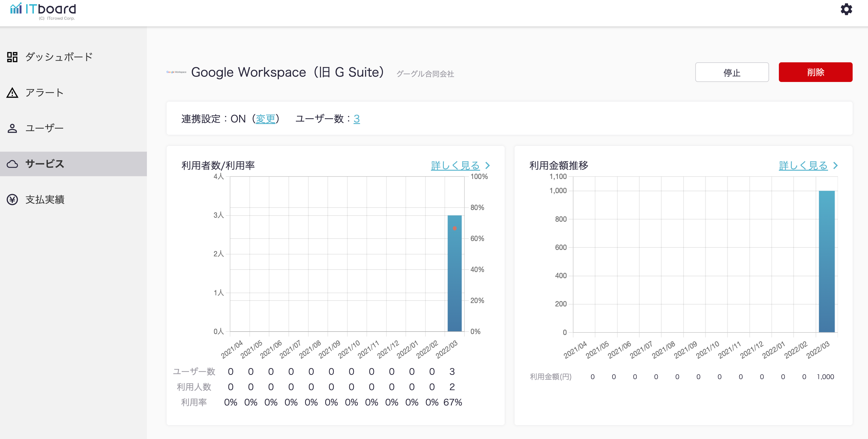This screenshot has height=439, width=868.
Task: Go to the アラート menu item
Action: (x=45, y=93)
